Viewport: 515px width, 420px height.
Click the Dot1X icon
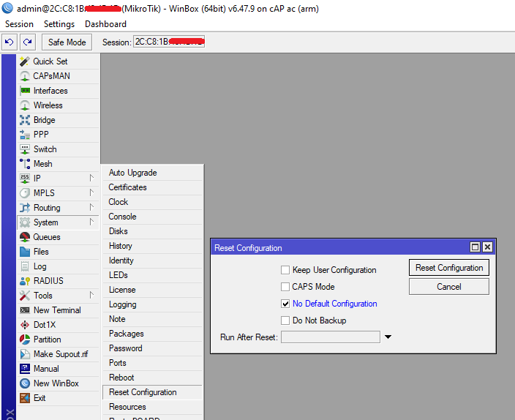point(25,325)
